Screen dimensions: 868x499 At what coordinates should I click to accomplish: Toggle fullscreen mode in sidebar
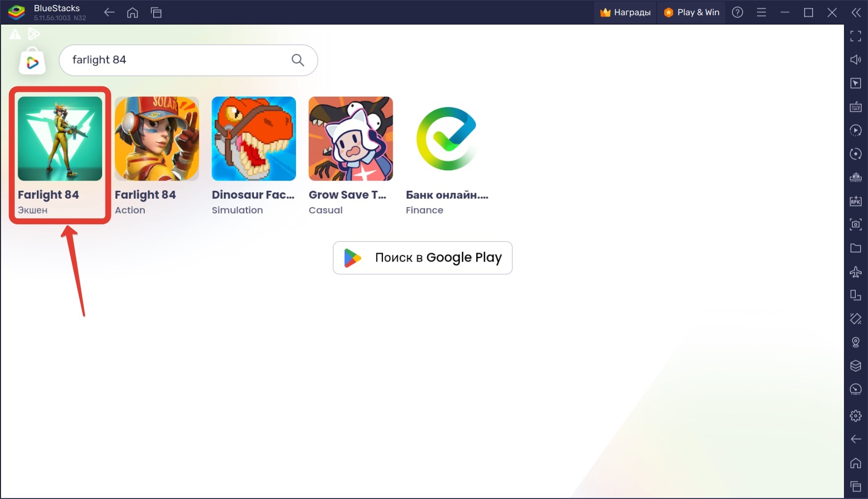856,36
